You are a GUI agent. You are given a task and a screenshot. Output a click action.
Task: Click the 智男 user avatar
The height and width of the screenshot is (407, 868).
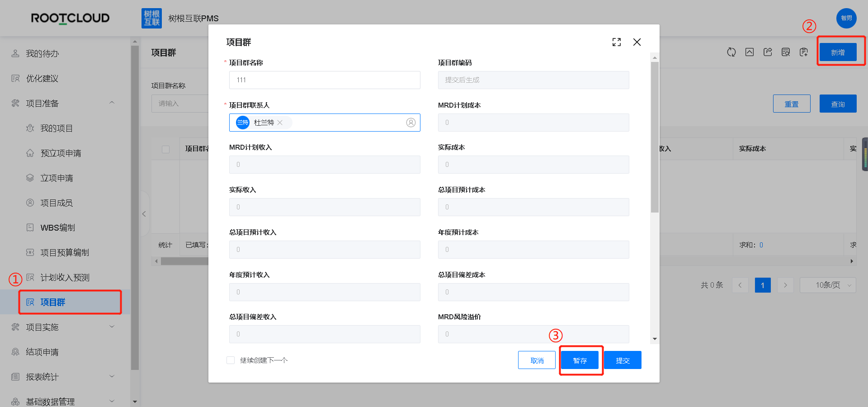(846, 18)
